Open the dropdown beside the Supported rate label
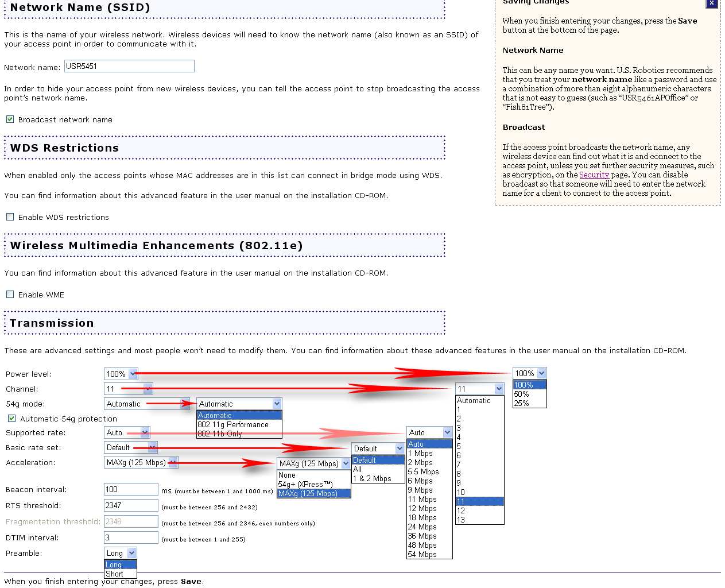This screenshot has height=588, width=725. click(127, 432)
